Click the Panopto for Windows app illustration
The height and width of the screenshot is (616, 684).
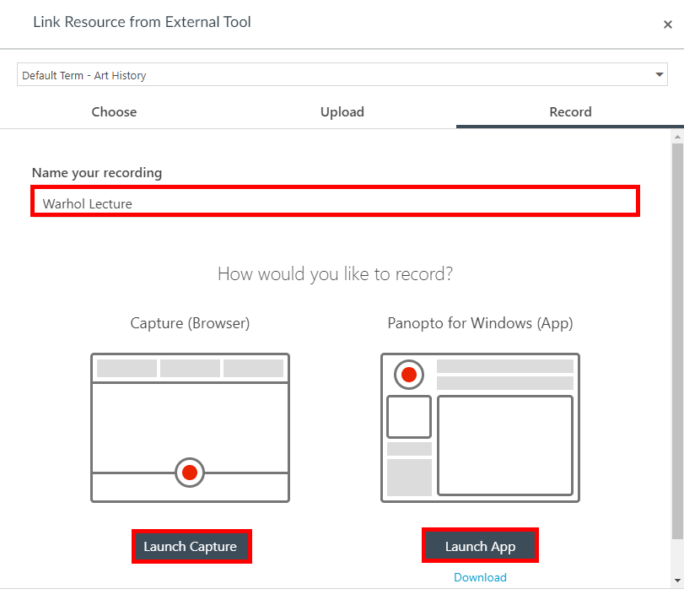click(480, 428)
